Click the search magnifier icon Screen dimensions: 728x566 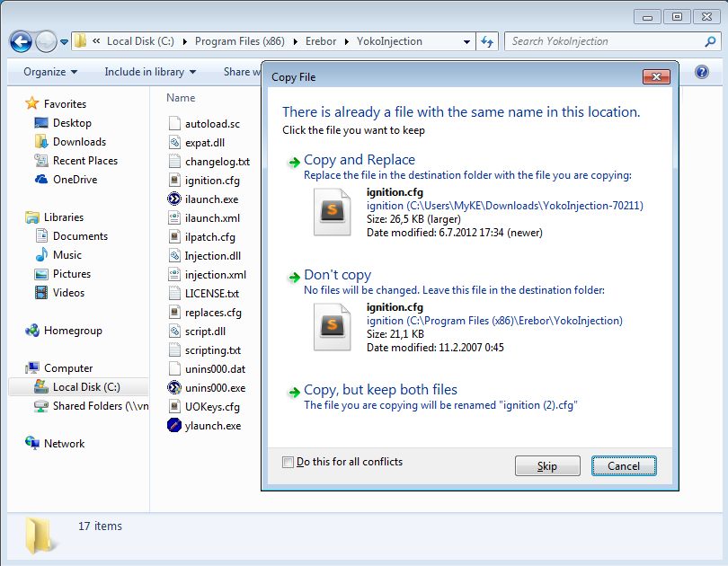[710, 41]
